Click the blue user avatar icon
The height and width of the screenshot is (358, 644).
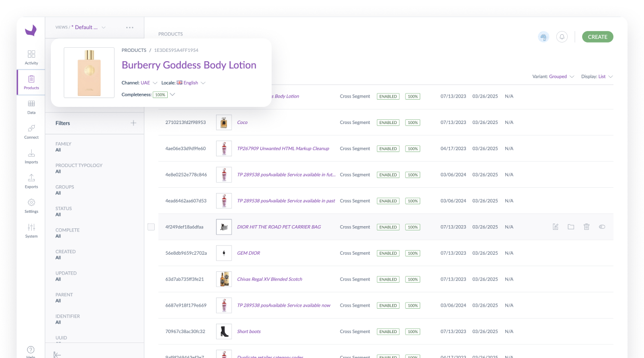click(x=543, y=37)
